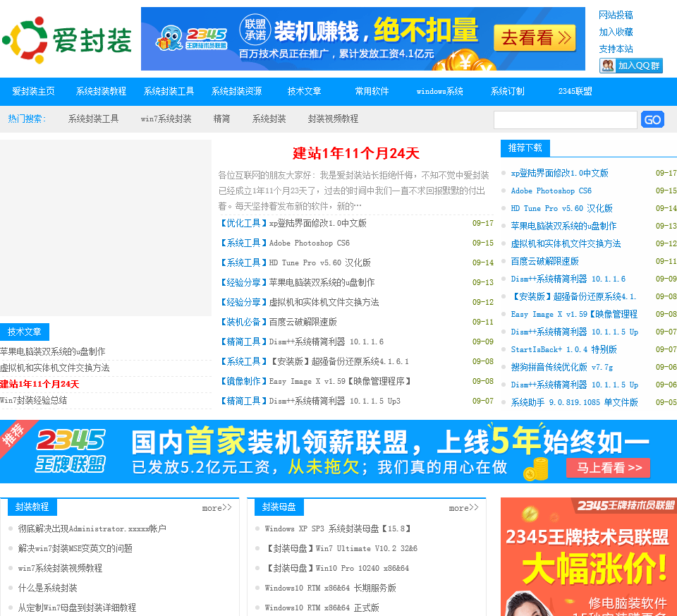Open the red 建站1年11个月24天 headline
This screenshot has height=616, width=677.
tap(355, 153)
